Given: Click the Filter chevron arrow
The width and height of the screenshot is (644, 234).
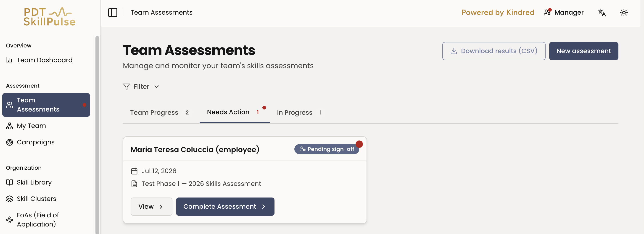Looking at the screenshot, I should pyautogui.click(x=157, y=87).
